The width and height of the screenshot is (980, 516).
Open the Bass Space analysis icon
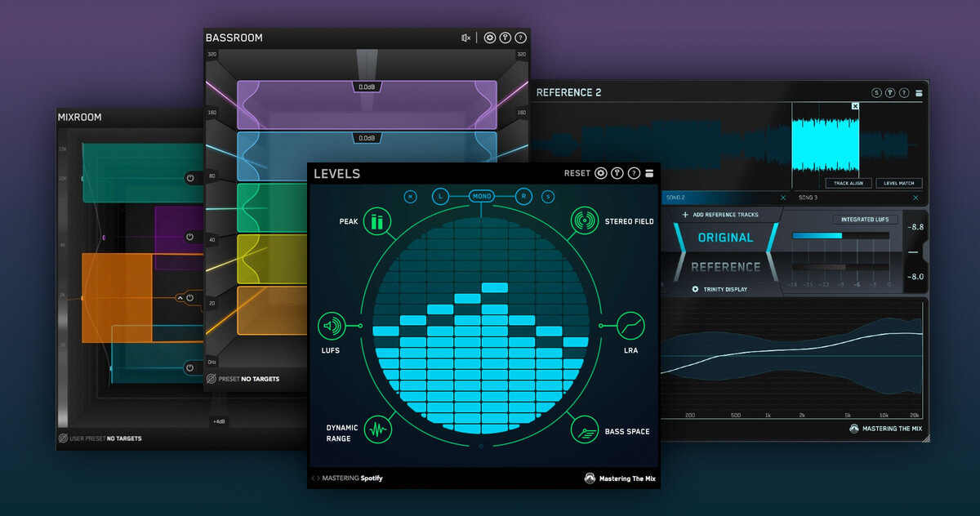tap(583, 429)
